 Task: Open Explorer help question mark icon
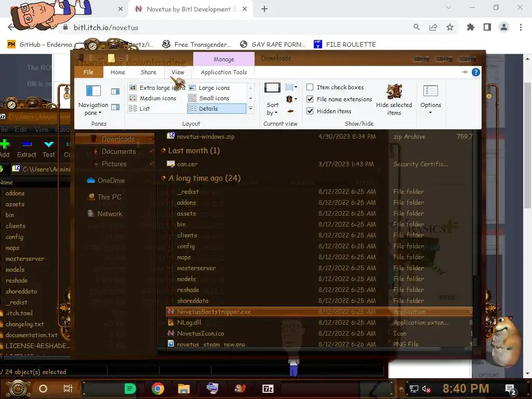476,72
